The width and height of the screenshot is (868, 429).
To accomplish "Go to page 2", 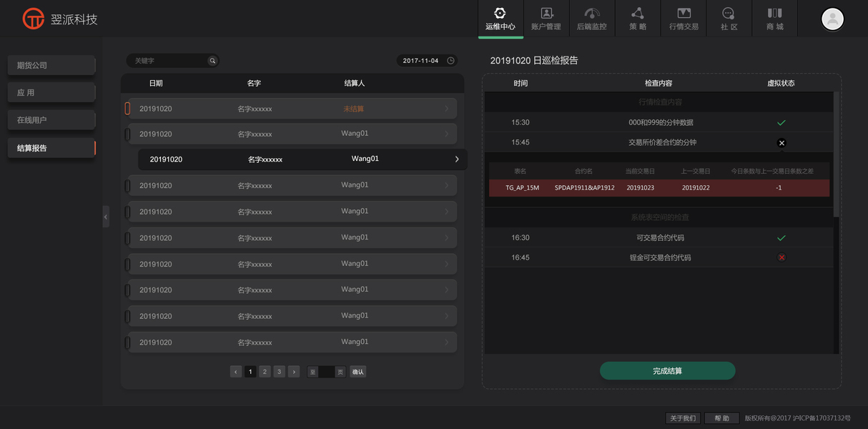I will tap(265, 372).
